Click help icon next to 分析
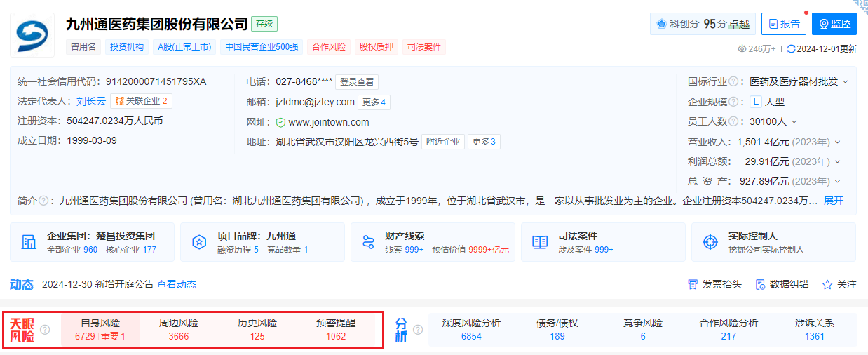Screen dimensions: 868x355 (418, 330)
